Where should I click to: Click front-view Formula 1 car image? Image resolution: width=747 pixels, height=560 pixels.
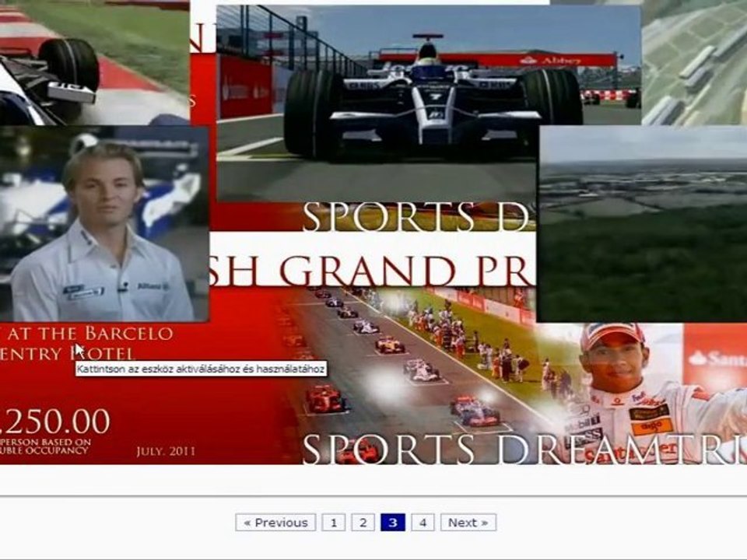(428, 103)
